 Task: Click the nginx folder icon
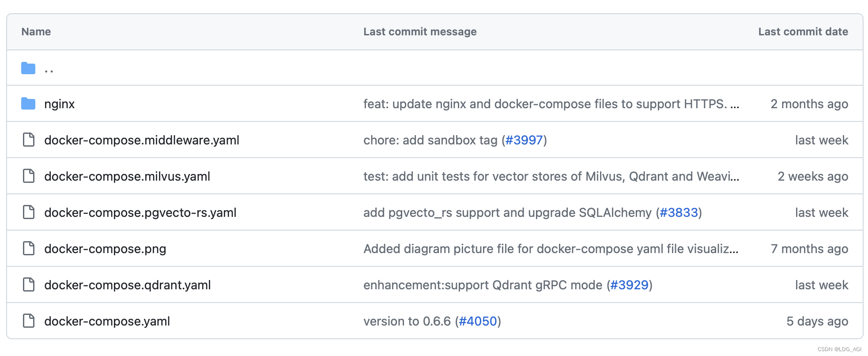(28, 104)
